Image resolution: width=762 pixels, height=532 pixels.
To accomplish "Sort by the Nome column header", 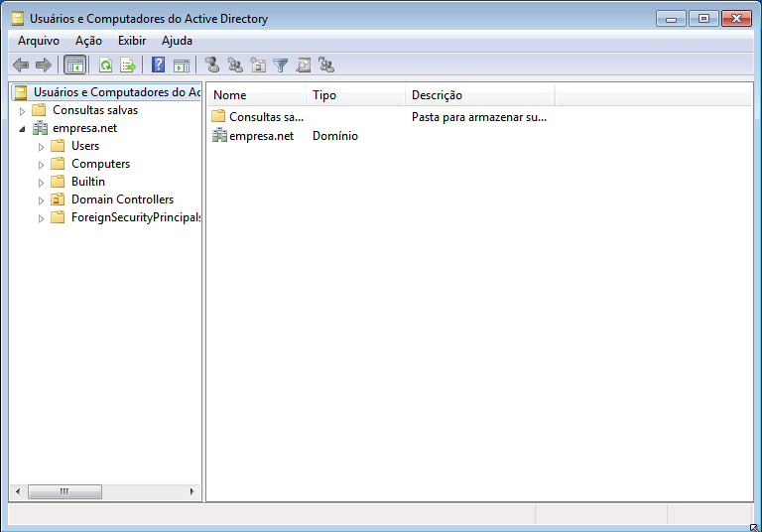I will tap(257, 95).
